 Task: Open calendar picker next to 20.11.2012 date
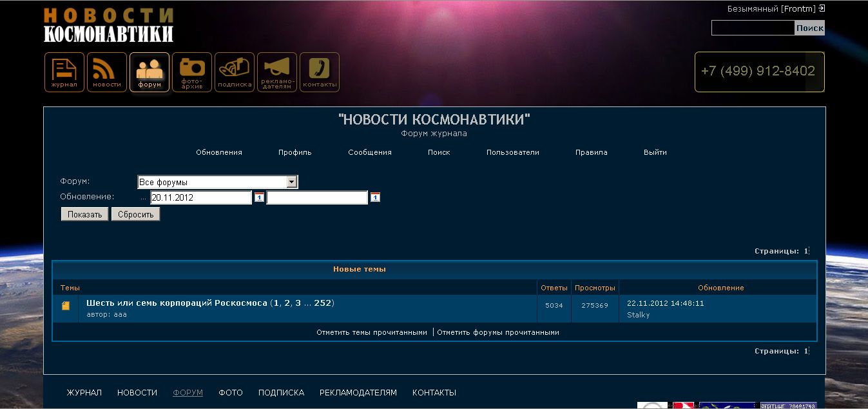tap(259, 197)
